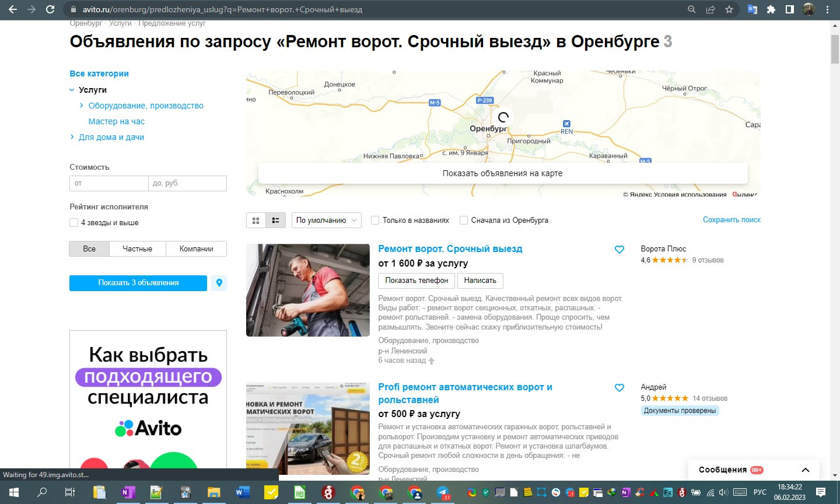The height and width of the screenshot is (504, 840).
Task: Check 'Сначала из Оренбурга' option
Action: (464, 220)
